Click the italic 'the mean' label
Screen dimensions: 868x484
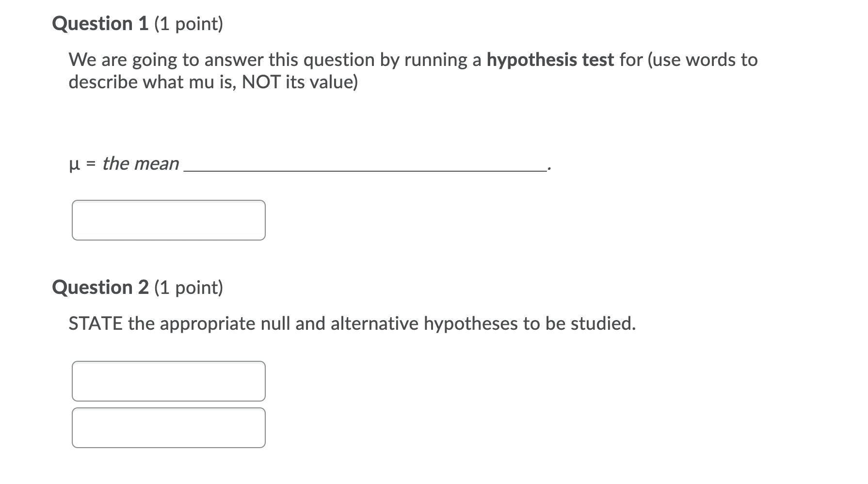coord(141,163)
